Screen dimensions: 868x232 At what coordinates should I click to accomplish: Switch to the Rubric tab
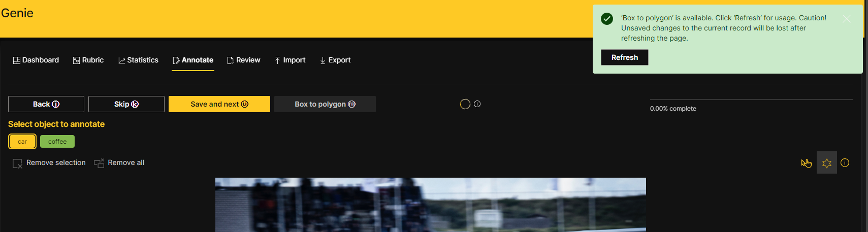[x=88, y=60]
